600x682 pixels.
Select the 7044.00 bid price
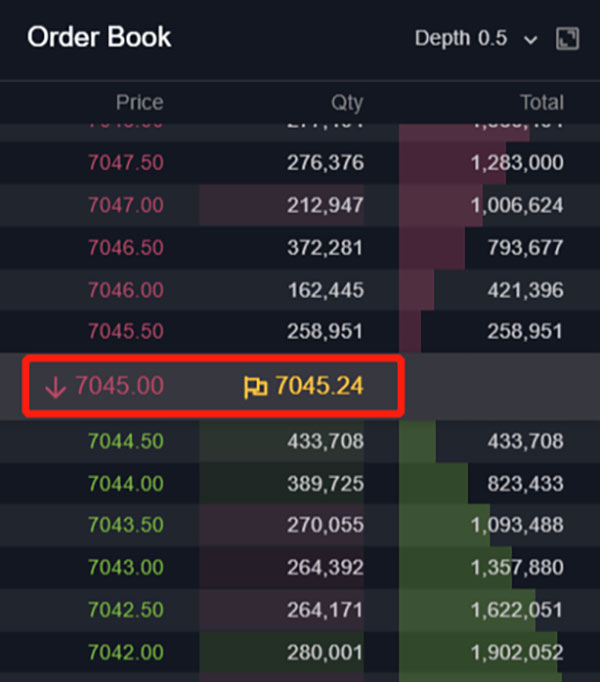(x=125, y=483)
